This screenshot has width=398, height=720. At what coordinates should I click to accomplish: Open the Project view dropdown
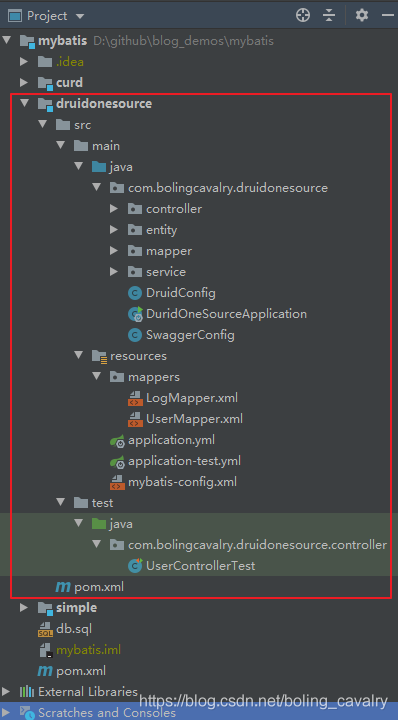click(x=80, y=17)
